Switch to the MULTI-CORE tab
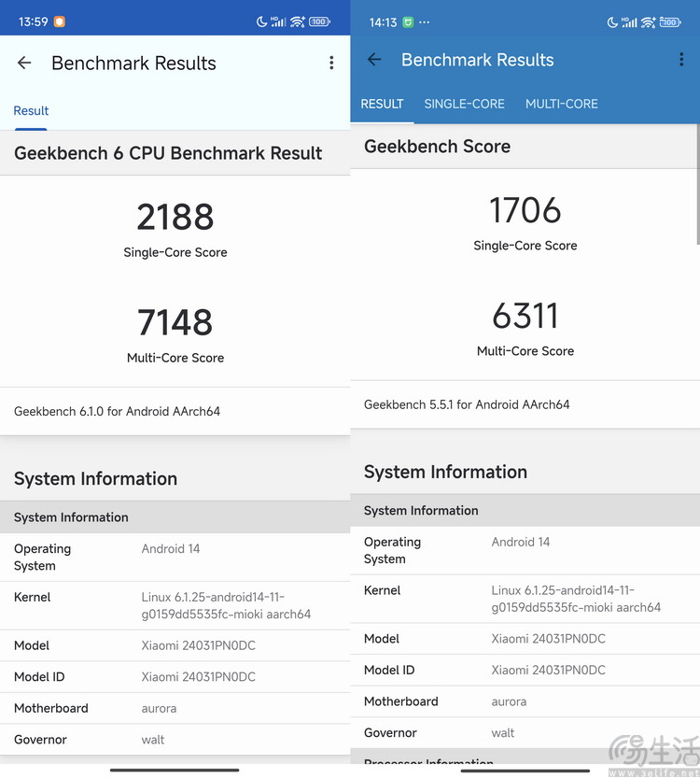 (x=561, y=104)
